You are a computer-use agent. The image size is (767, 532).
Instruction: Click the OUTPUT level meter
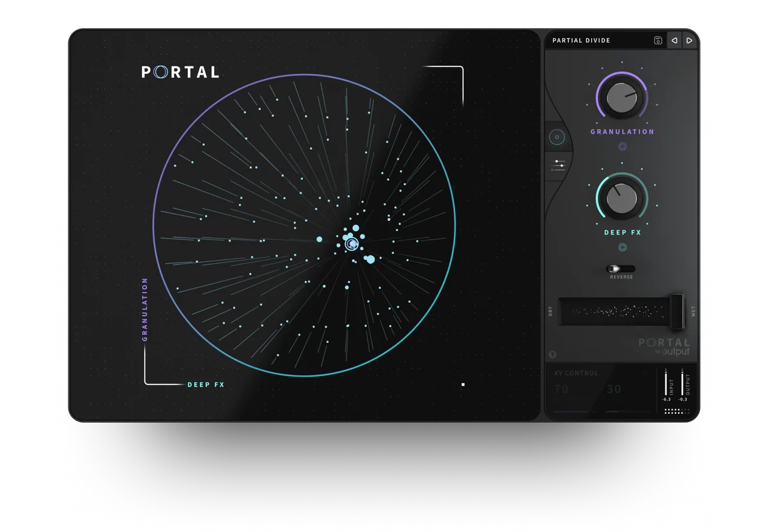click(683, 381)
